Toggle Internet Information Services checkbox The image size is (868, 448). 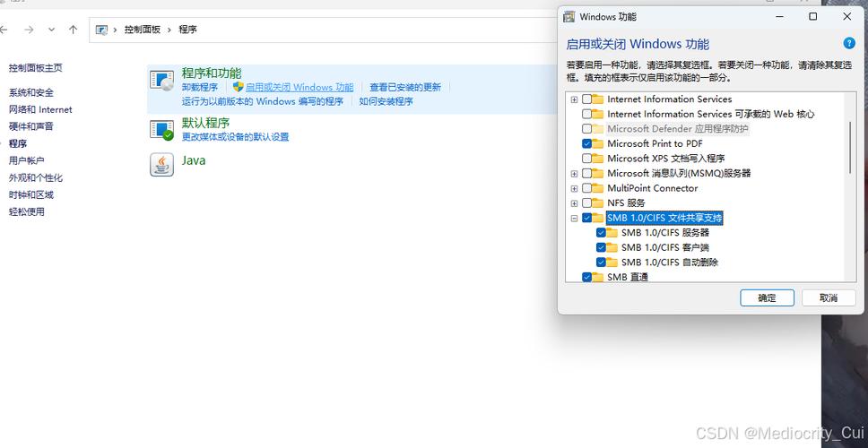(586, 99)
